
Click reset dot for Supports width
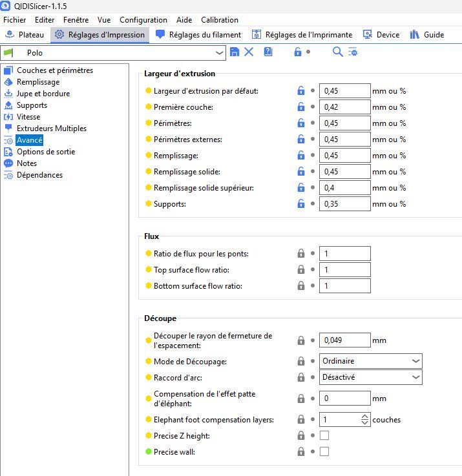pyautogui.click(x=313, y=203)
